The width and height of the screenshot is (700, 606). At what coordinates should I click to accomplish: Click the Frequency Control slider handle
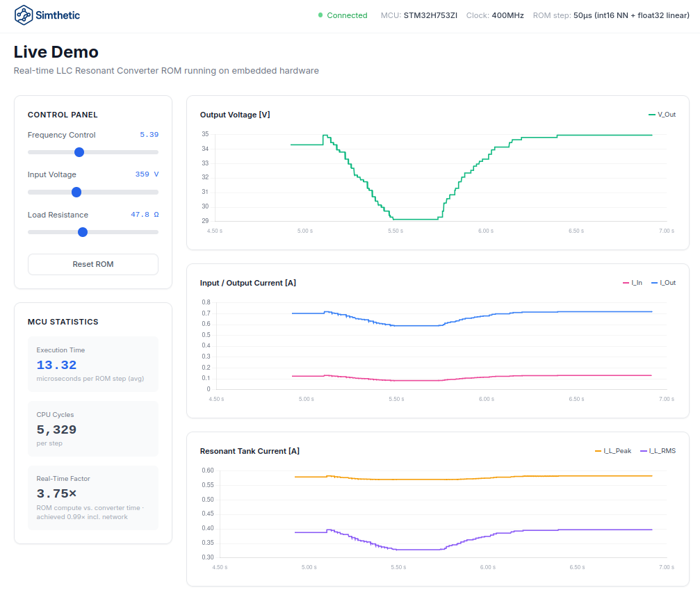point(79,152)
